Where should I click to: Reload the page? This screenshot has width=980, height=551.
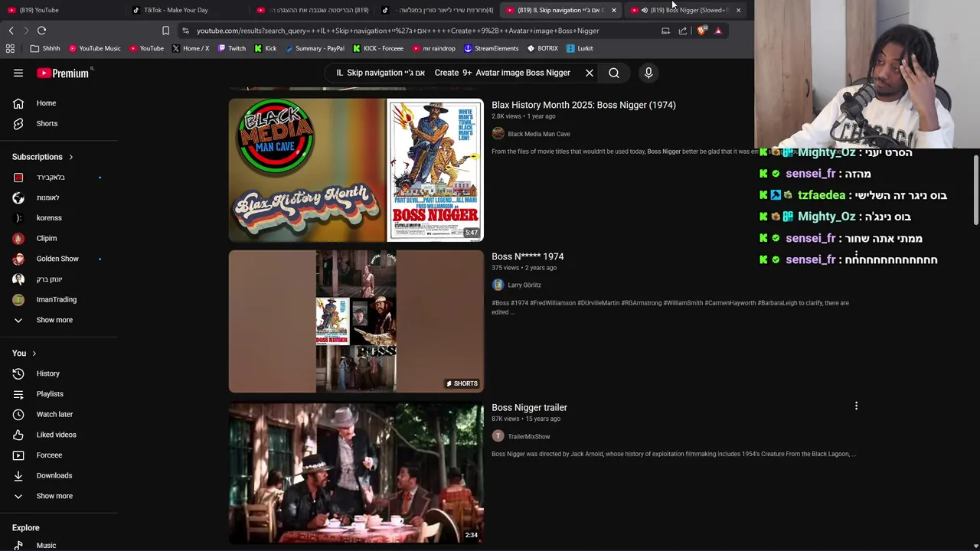41,31
